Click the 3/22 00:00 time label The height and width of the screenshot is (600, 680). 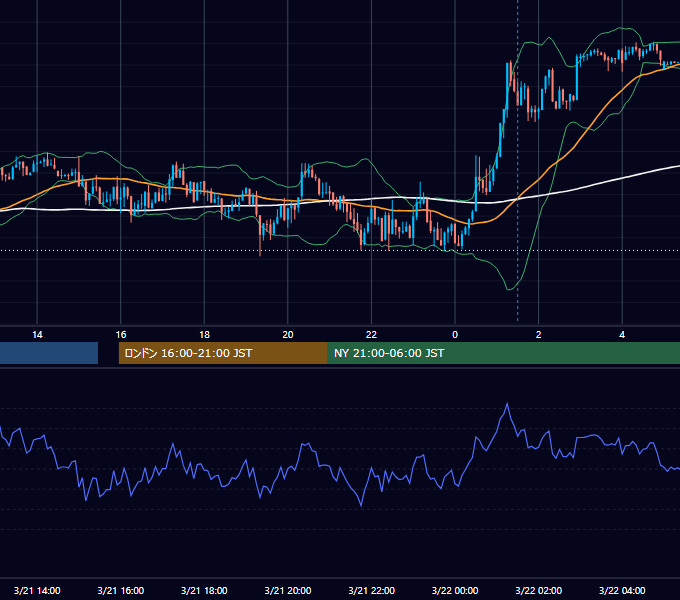pos(455,590)
